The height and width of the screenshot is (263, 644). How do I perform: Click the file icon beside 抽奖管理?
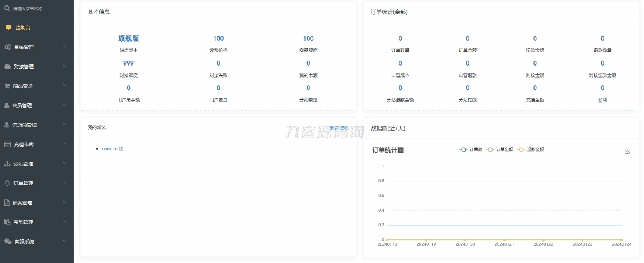tap(7, 202)
